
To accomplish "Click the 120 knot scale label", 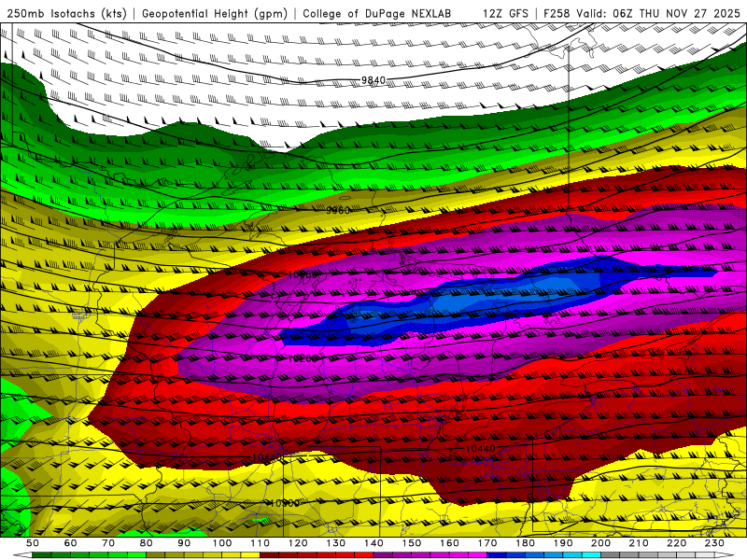I will (298, 543).
